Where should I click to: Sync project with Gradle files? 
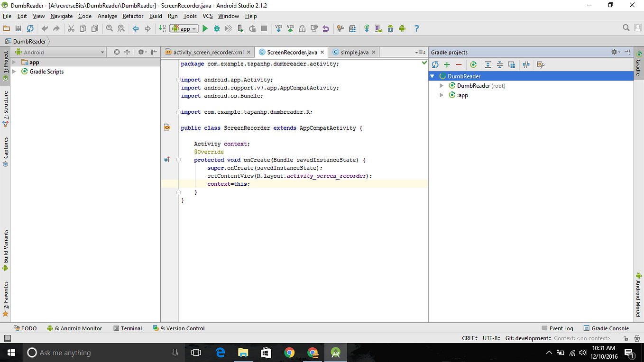pyautogui.click(x=367, y=28)
